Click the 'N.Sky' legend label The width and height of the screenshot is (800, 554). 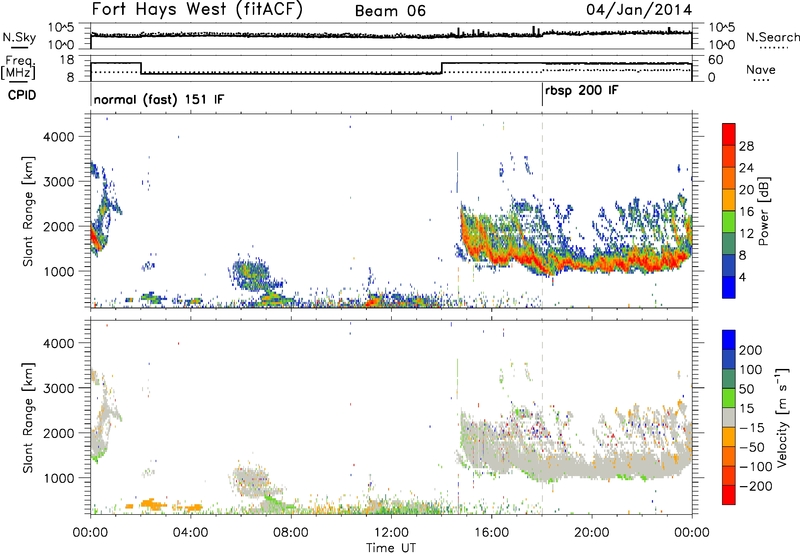tap(19, 37)
